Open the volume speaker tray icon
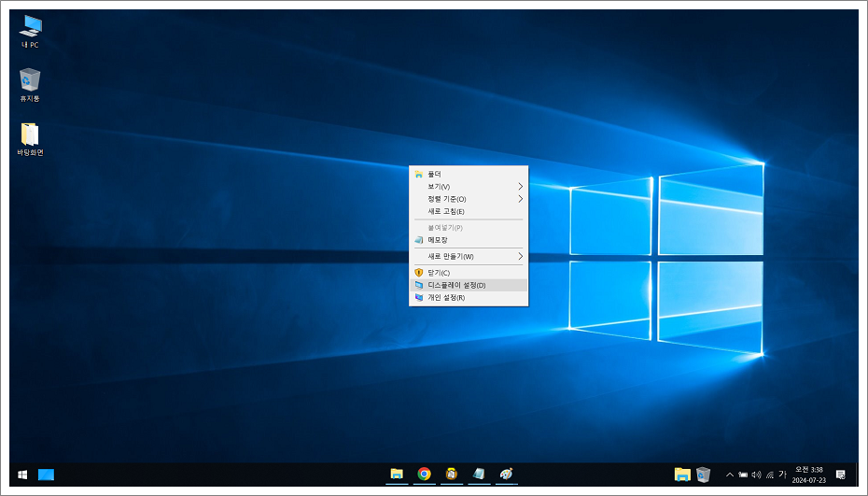The width and height of the screenshot is (868, 496). pos(756,475)
